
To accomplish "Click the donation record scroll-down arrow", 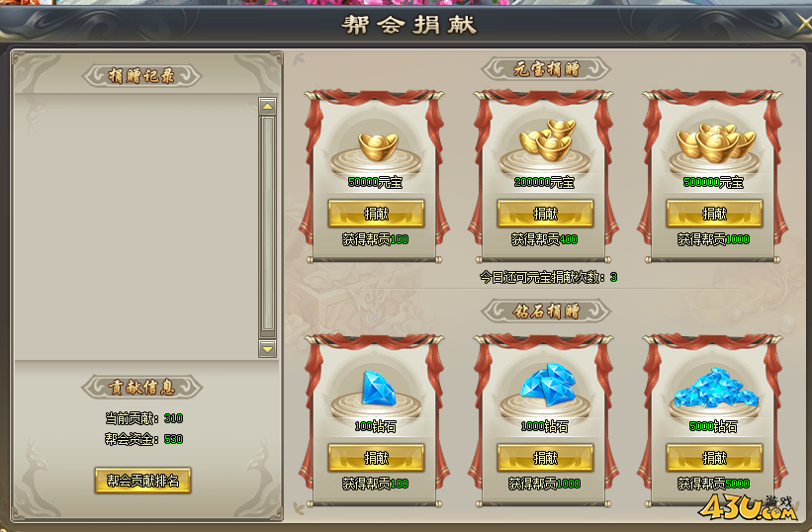I will tap(267, 349).
